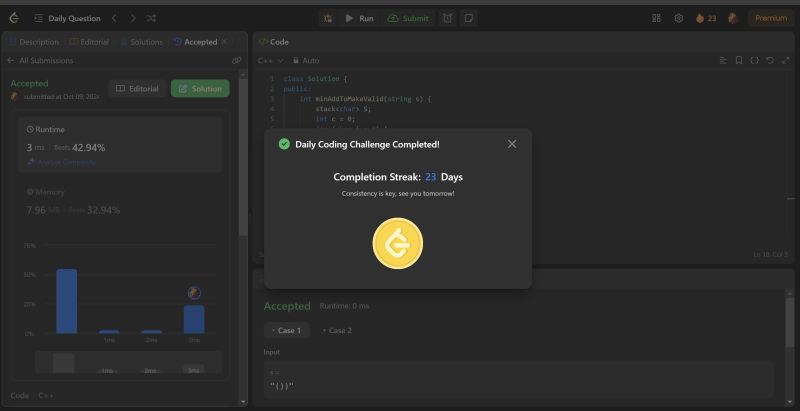Click the gold LeetCoin reward
Image resolution: width=800 pixels, height=411 pixels.
coord(398,244)
